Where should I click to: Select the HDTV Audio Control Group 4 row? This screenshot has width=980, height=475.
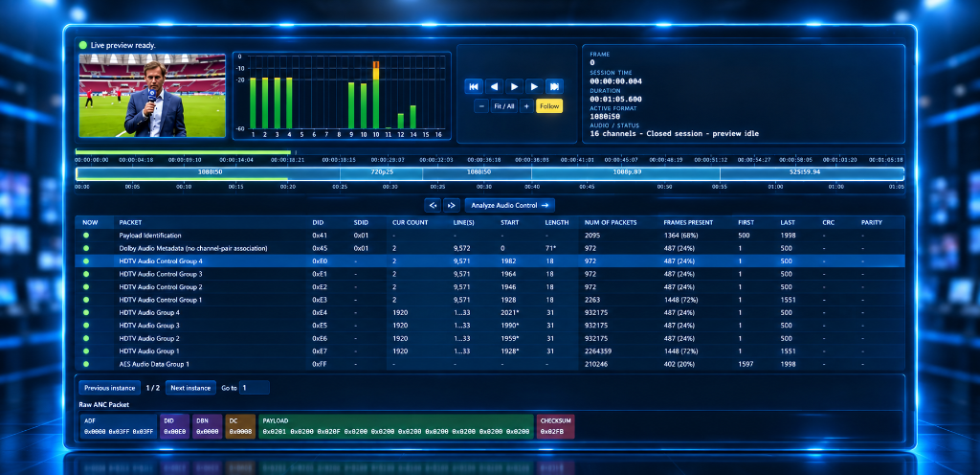[490, 261]
